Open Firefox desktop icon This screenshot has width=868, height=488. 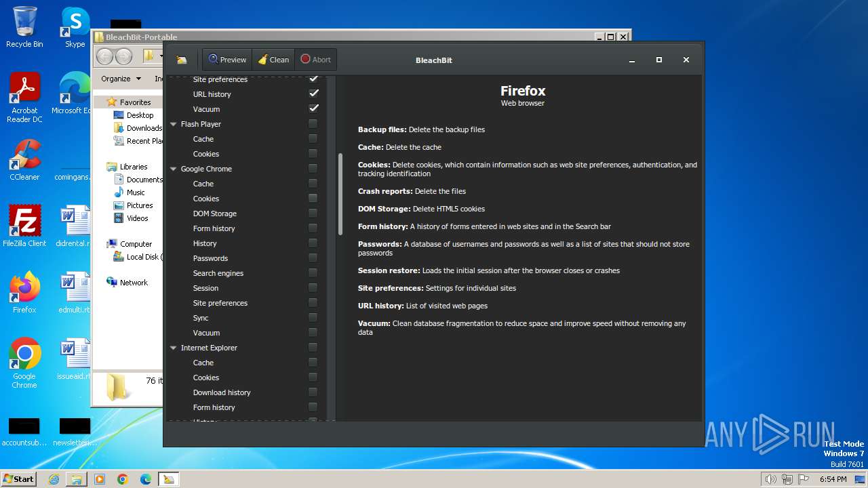point(24,293)
